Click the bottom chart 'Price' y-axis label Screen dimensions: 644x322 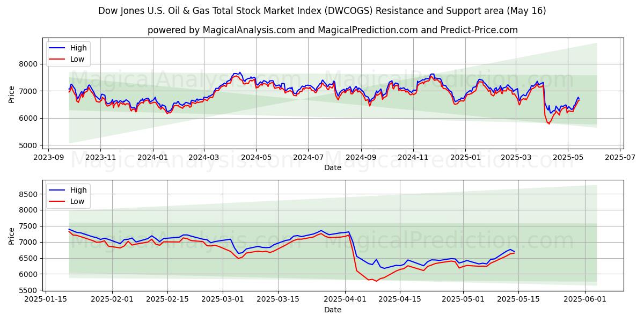pyautogui.click(x=12, y=235)
